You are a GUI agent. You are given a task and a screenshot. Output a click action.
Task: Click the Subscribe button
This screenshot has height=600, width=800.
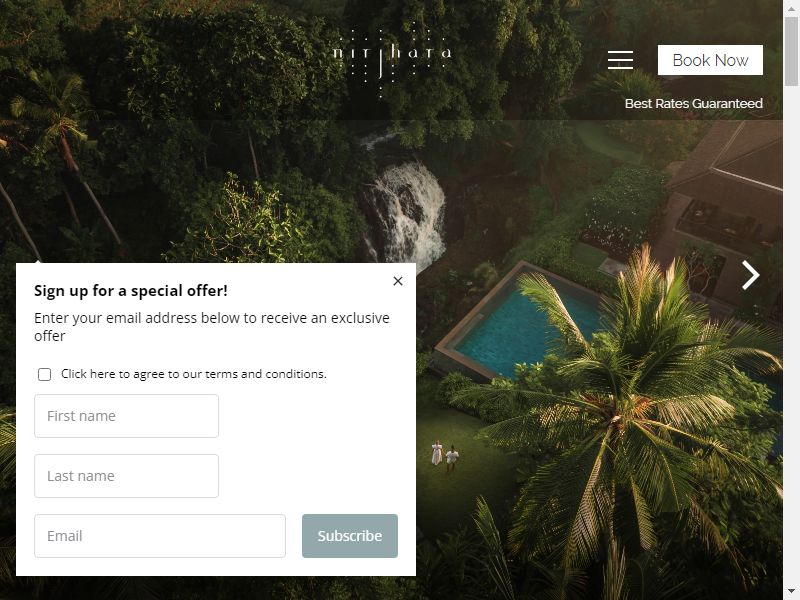click(349, 536)
